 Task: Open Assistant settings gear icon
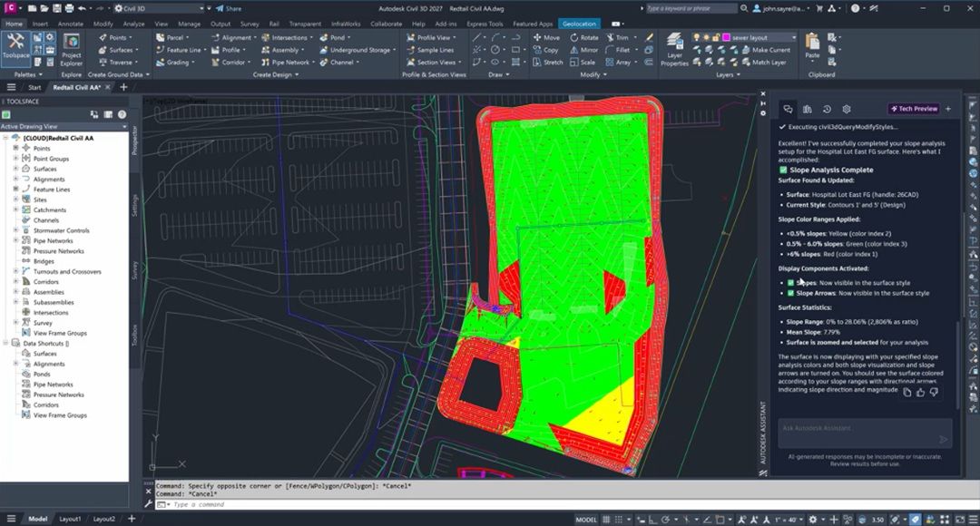(x=847, y=110)
